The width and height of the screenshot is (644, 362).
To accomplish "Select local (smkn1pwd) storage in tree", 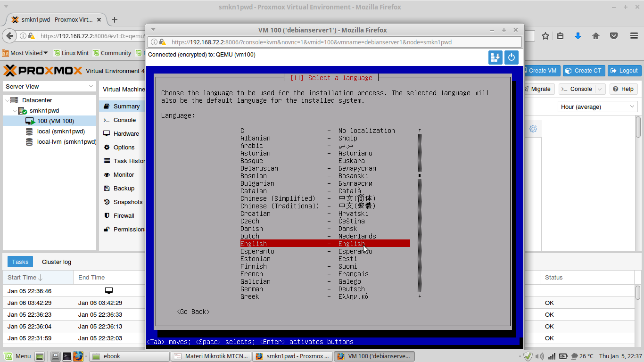I will pyautogui.click(x=50, y=132).
